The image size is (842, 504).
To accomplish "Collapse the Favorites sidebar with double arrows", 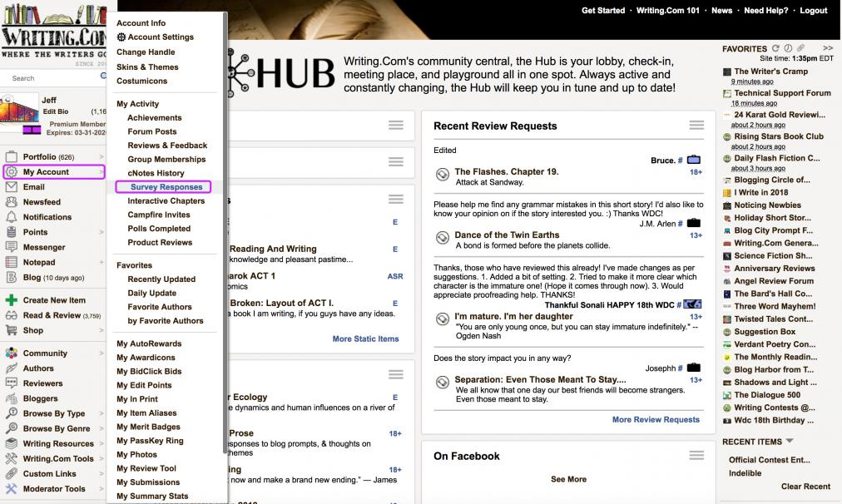I will pyautogui.click(x=827, y=49).
